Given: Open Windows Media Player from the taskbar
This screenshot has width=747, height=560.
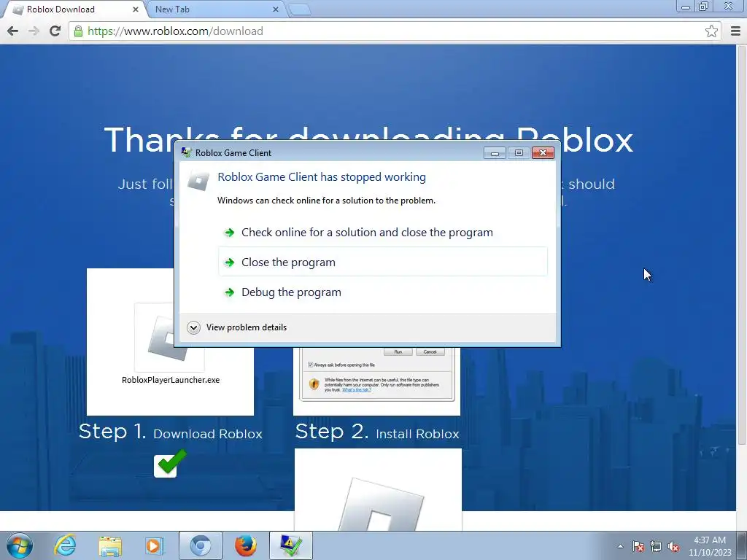Looking at the screenshot, I should coord(155,545).
